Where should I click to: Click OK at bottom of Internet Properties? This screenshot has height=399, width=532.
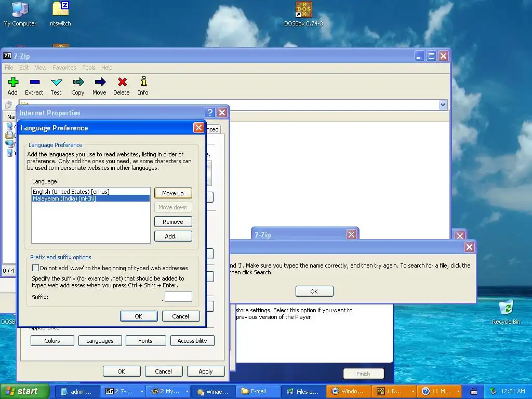click(122, 371)
